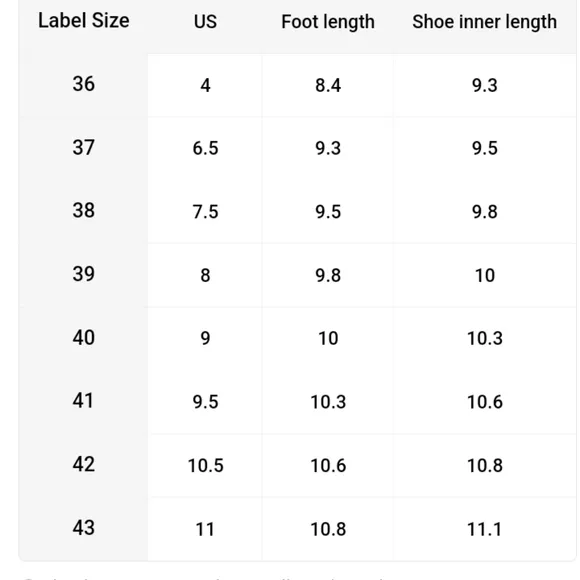580x580 pixels.
Task: Click US size 6.5 cell
Action: pyautogui.click(x=205, y=148)
